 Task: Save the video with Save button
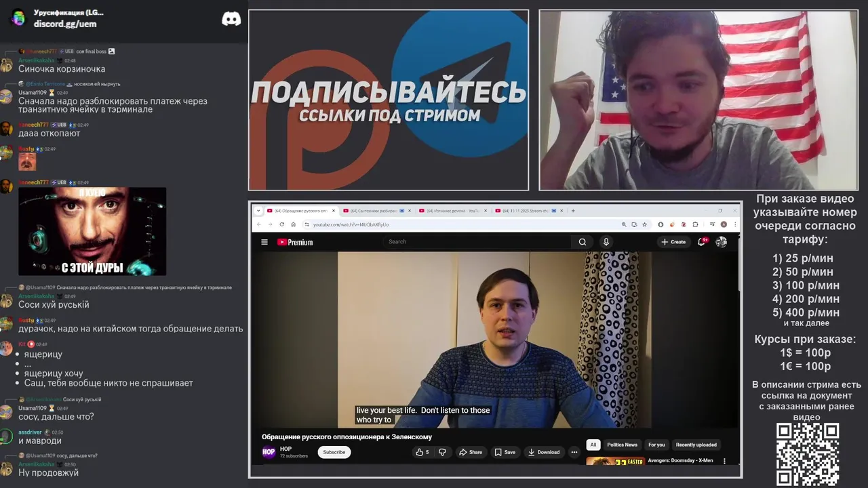505,452
